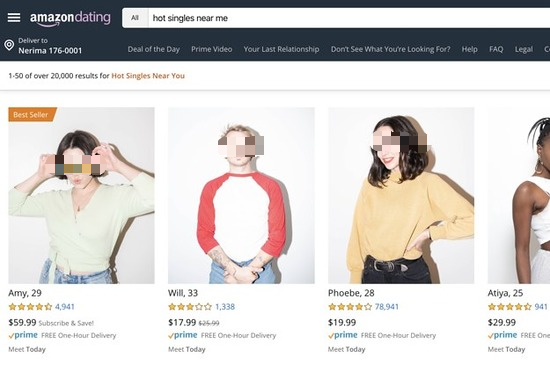Click the amazondating logo
This screenshot has width=550, height=365.
pos(70,18)
